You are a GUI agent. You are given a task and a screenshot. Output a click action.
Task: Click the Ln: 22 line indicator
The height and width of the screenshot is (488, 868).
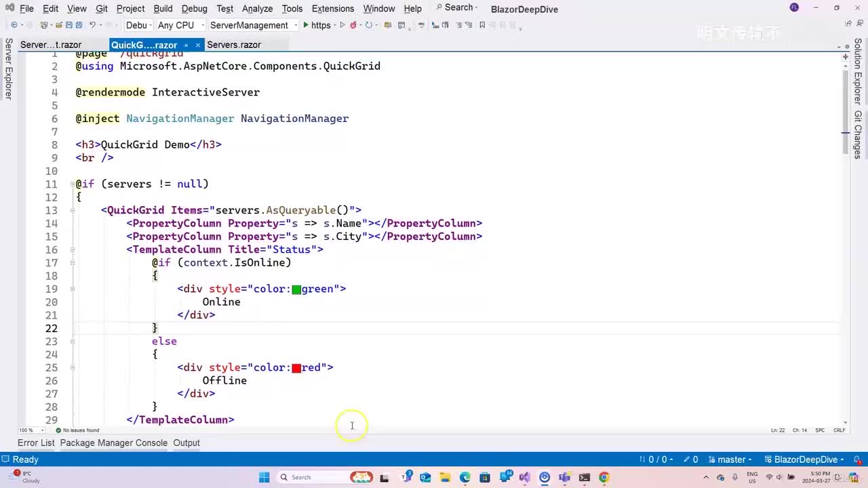click(778, 430)
